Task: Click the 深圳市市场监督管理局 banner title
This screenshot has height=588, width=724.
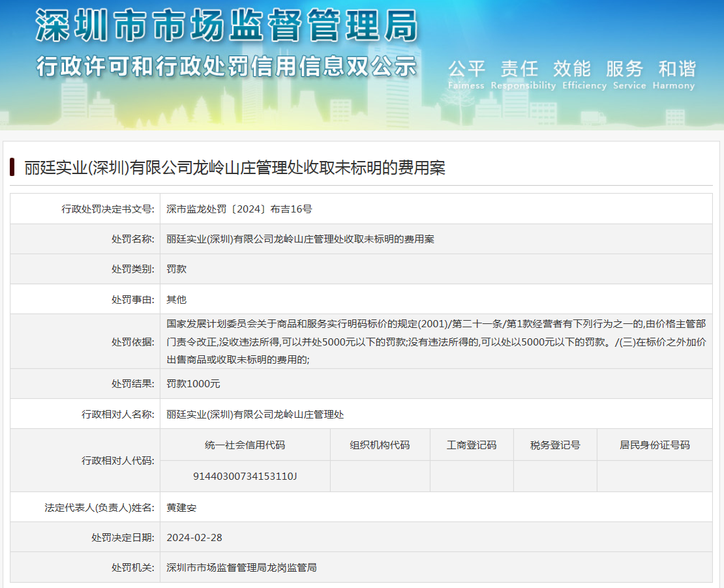Action: pyautogui.click(x=227, y=26)
